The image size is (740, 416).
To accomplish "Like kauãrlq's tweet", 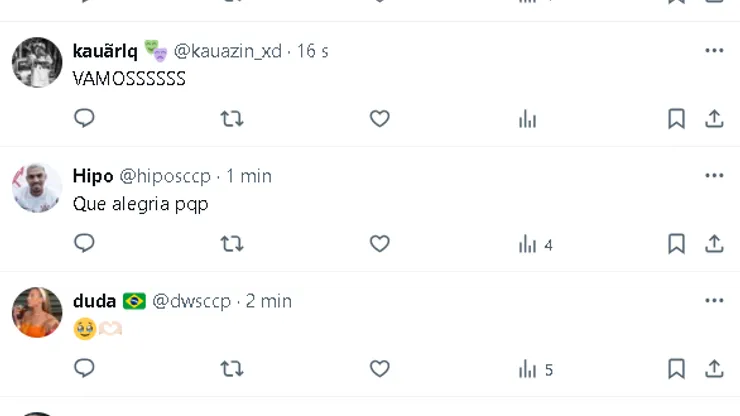I will (x=379, y=119).
